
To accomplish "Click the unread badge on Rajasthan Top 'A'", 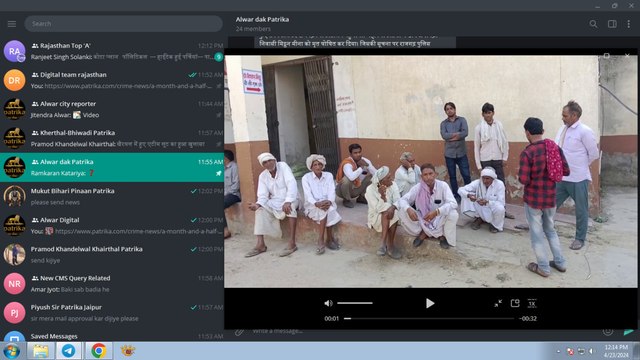I will click(218, 57).
